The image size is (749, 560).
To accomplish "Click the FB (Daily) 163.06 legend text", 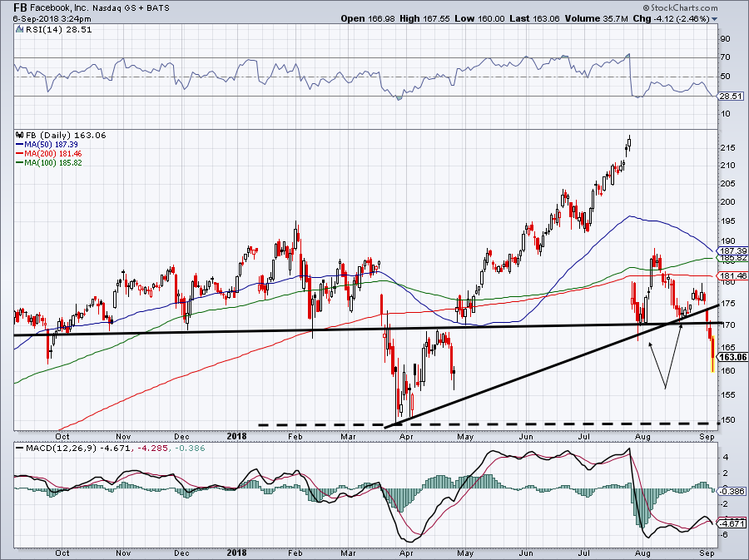I will click(66, 135).
